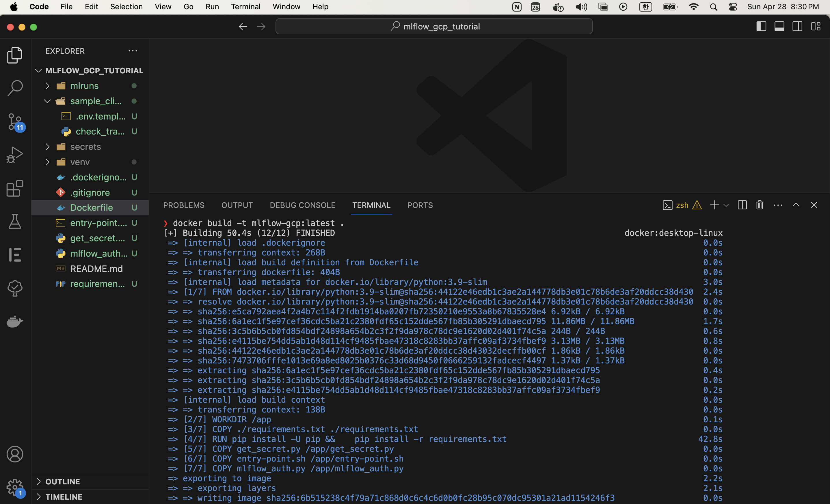830x504 pixels.
Task: Open the Source Control view
Action: tap(15, 121)
